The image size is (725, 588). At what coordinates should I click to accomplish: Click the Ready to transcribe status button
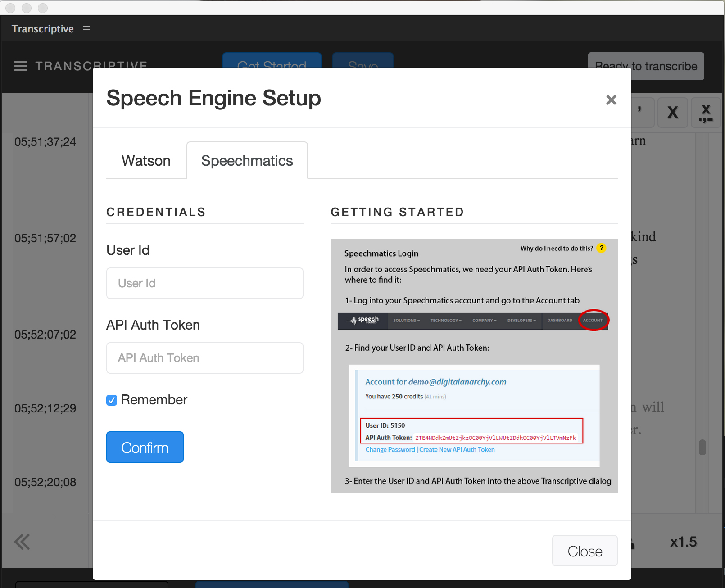tap(646, 66)
